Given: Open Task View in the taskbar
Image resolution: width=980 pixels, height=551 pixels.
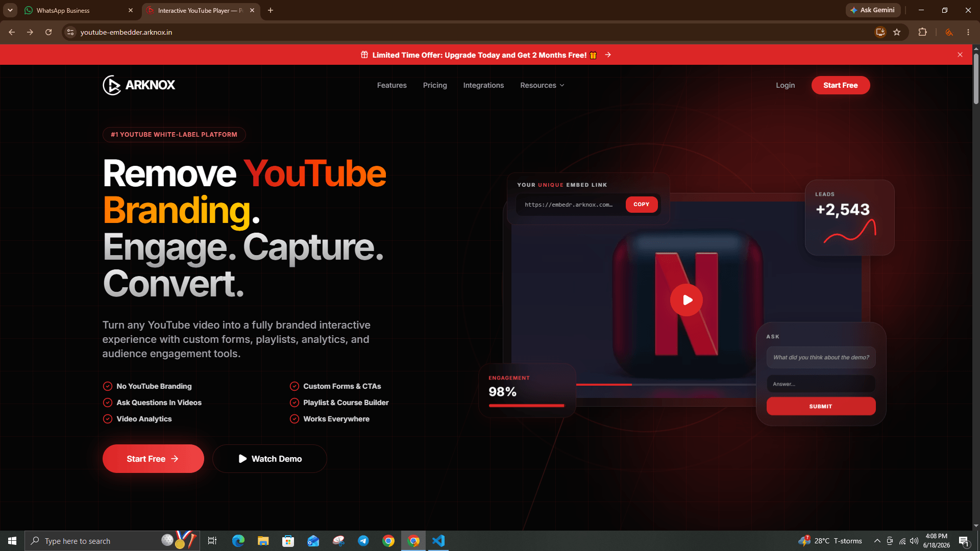Looking at the screenshot, I should coord(212,541).
